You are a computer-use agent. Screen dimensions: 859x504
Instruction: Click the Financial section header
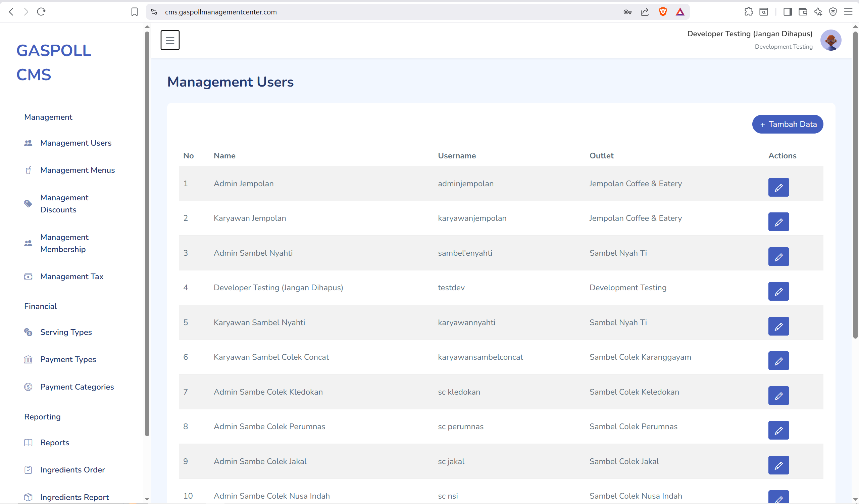pyautogui.click(x=40, y=306)
